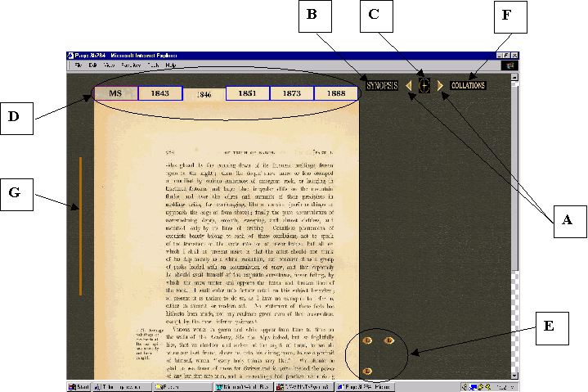This screenshot has width=588, height=392.
Task: Click the right note icon of the pair
Action: pos(389,340)
